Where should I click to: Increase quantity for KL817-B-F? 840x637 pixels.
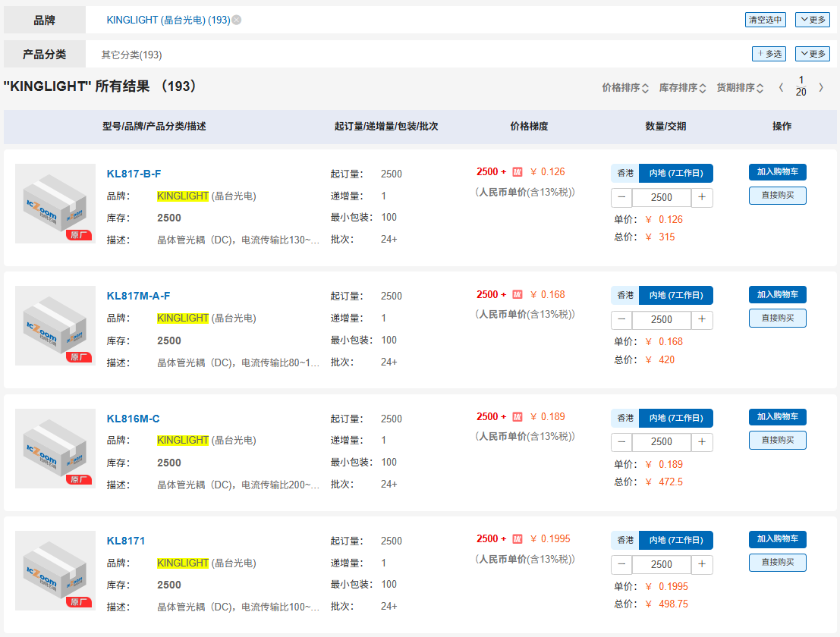pyautogui.click(x=702, y=197)
